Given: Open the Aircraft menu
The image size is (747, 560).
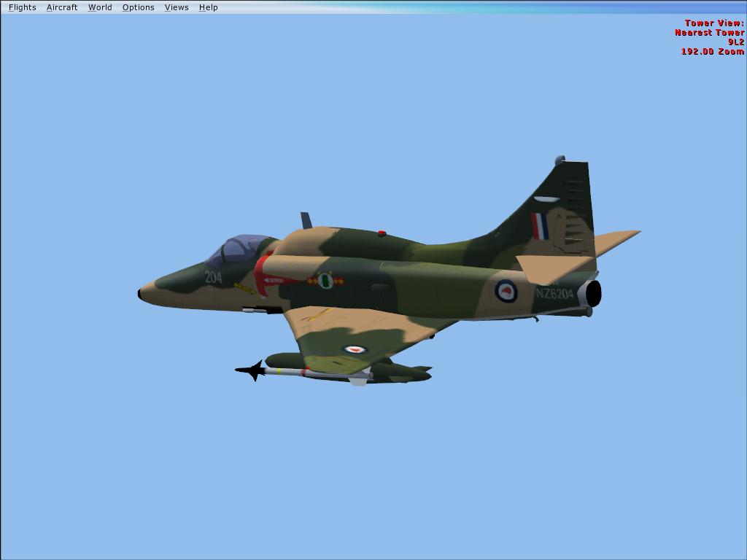Looking at the screenshot, I should pyautogui.click(x=62, y=7).
